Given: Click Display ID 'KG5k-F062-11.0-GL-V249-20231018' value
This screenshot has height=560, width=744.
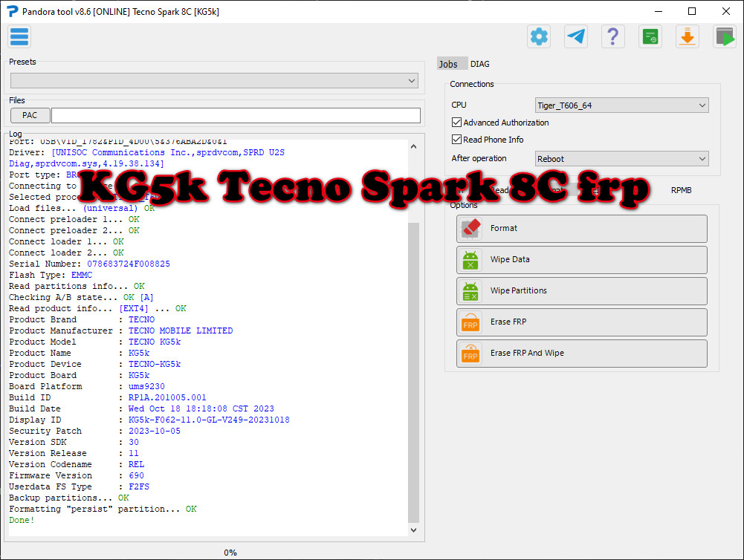Looking at the screenshot, I should (x=209, y=420).
